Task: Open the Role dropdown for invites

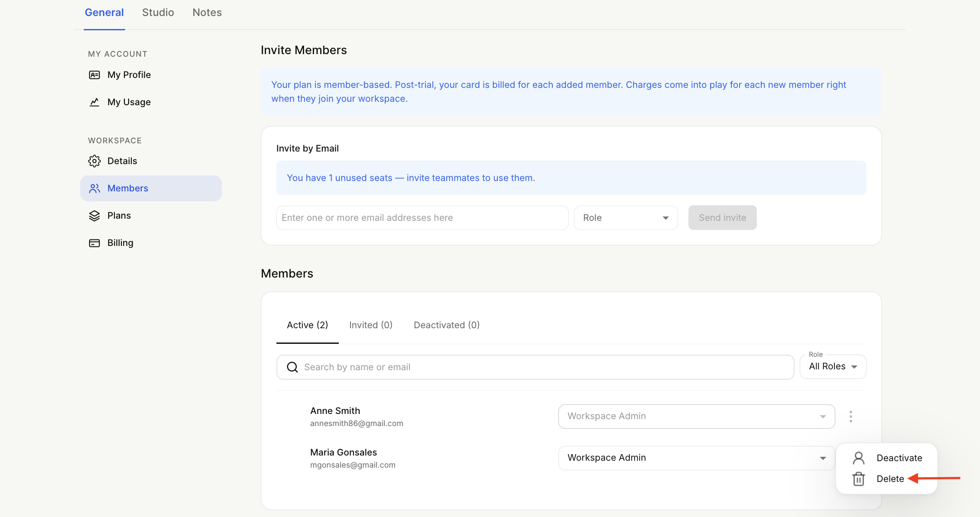Action: (x=626, y=218)
